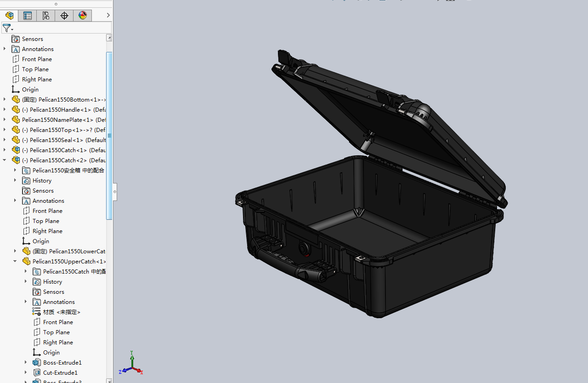Open the PropertyManager tab
The image size is (588, 383).
coord(28,16)
